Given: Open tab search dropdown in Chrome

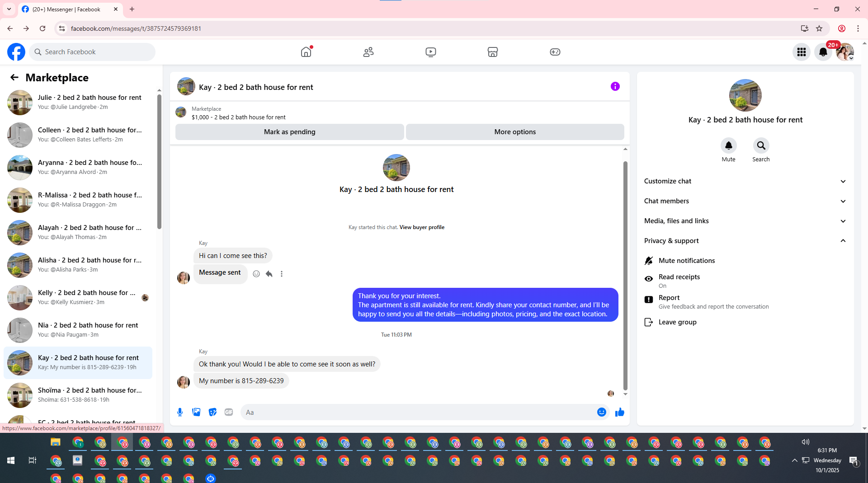Looking at the screenshot, I should click(x=9, y=9).
